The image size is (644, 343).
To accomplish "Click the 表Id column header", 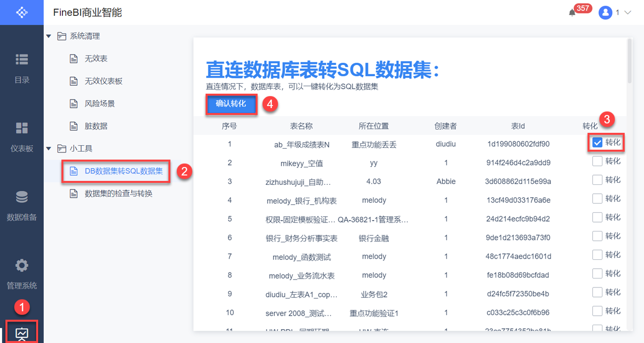I will coord(518,126).
